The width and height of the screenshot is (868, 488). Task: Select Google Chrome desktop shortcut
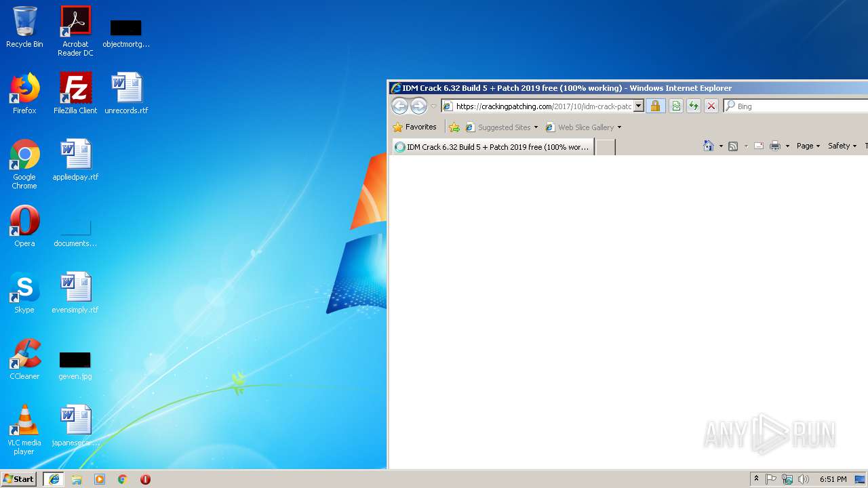tap(24, 164)
